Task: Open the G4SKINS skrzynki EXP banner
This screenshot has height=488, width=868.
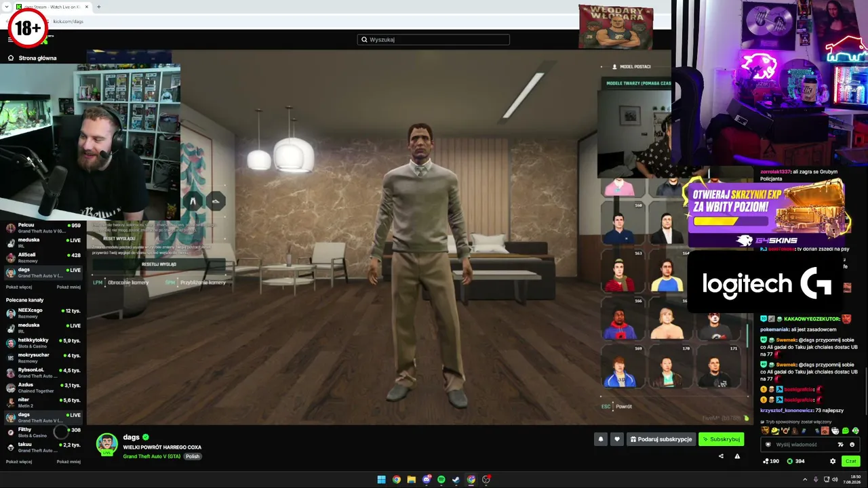Action: tap(768, 215)
